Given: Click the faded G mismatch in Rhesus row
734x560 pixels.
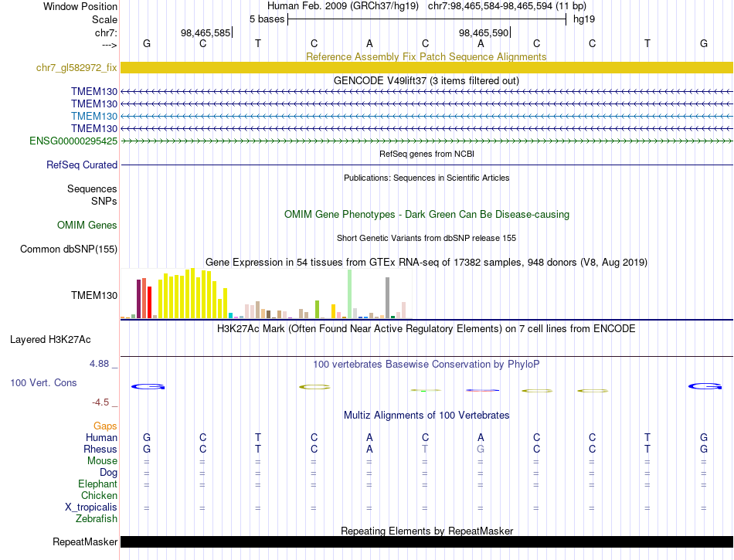Looking at the screenshot, I should pyautogui.click(x=481, y=449).
